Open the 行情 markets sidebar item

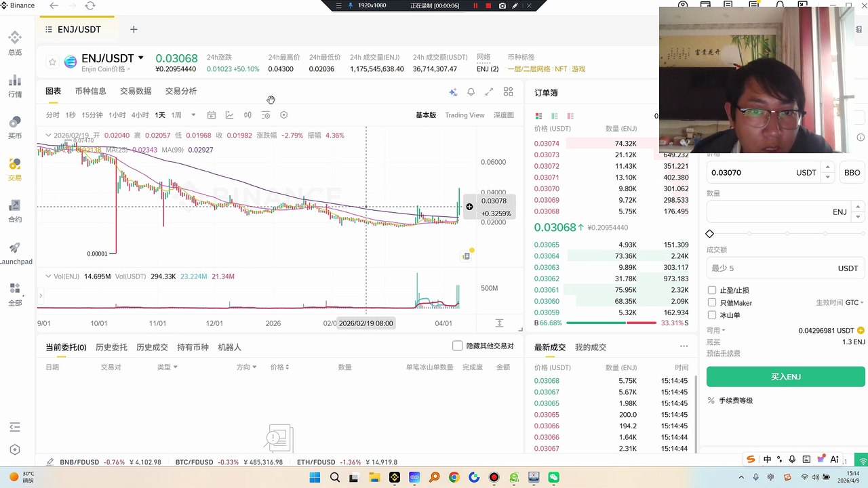coord(15,86)
